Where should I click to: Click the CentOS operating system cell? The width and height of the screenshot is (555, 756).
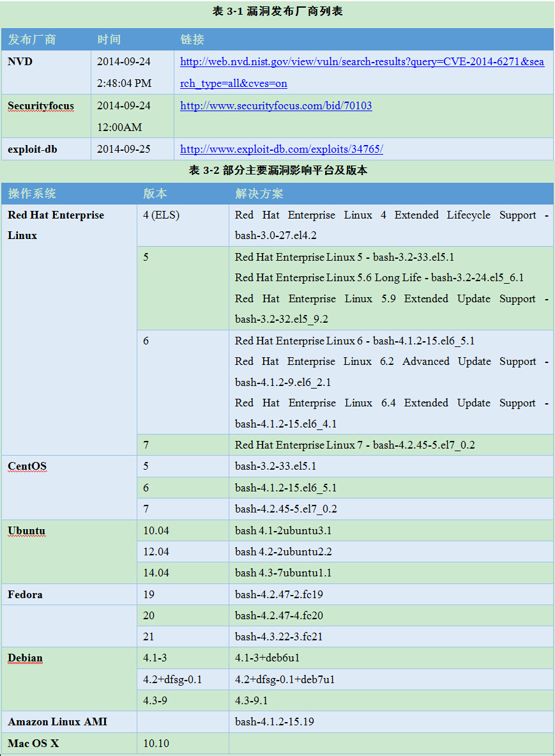coord(70,488)
